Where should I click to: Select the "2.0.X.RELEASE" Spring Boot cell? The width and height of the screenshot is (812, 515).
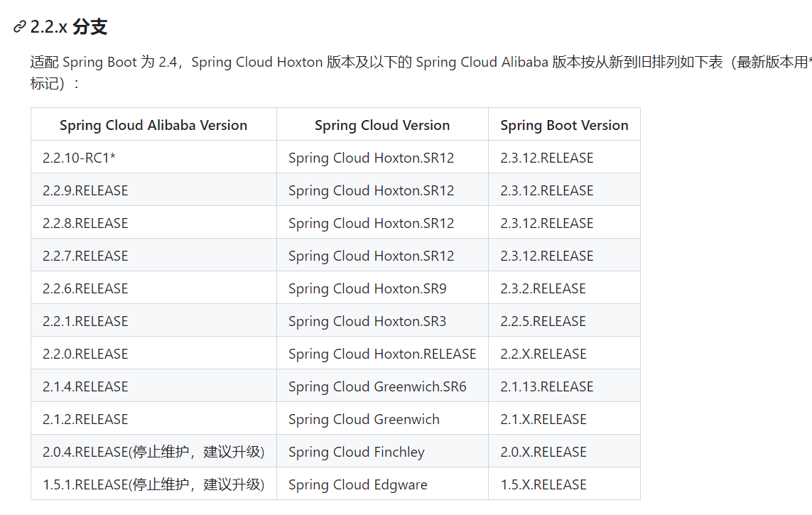pos(564,451)
